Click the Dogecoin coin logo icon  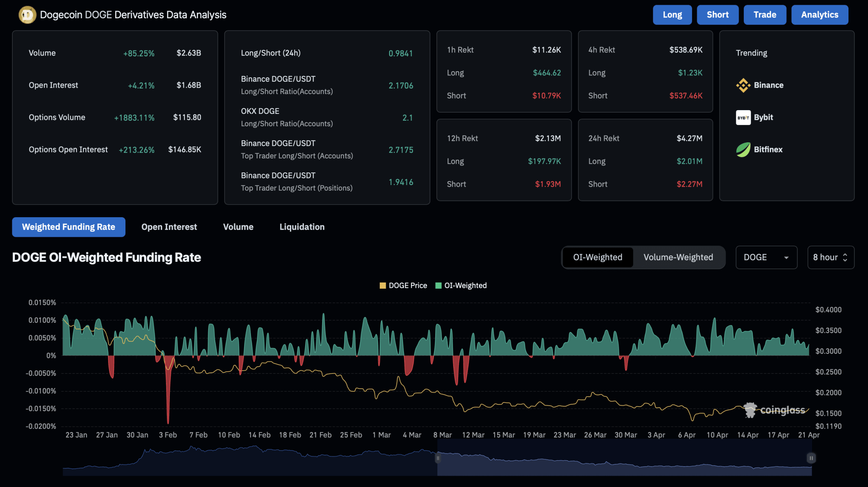click(x=27, y=15)
